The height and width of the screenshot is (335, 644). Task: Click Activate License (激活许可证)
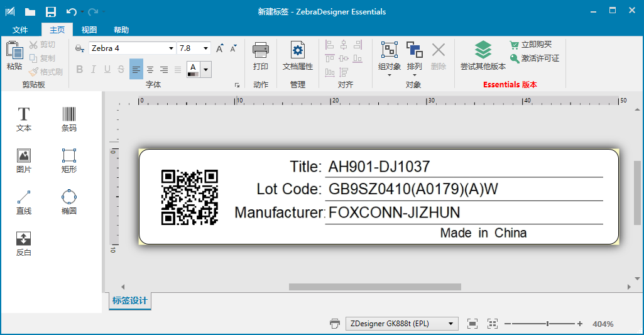[x=534, y=58]
